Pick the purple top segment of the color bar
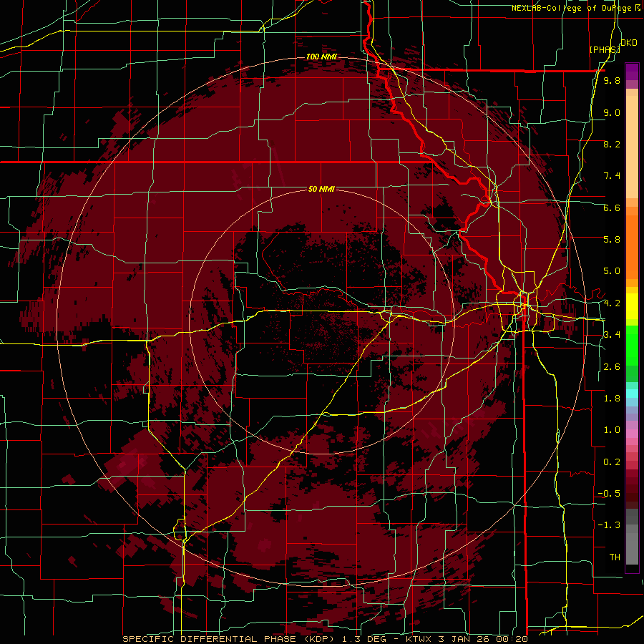The image size is (644, 644). tap(632, 72)
